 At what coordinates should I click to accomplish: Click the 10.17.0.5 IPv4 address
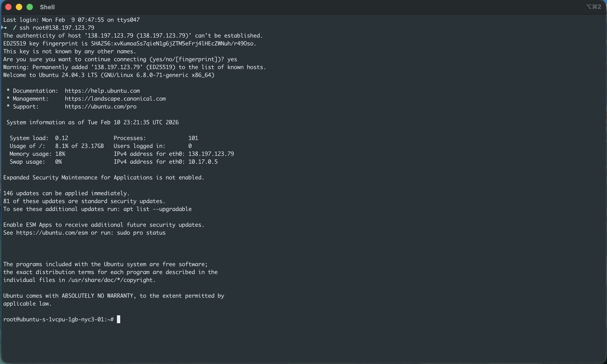[x=203, y=162]
